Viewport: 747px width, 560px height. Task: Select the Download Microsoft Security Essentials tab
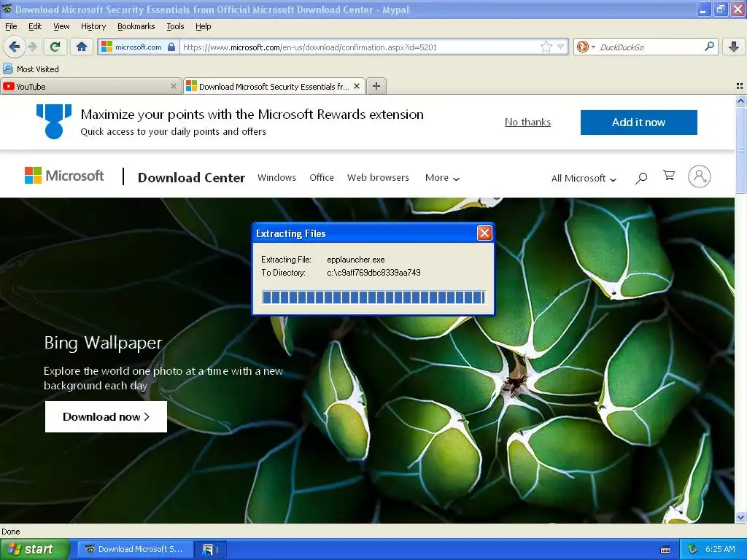pos(274,86)
